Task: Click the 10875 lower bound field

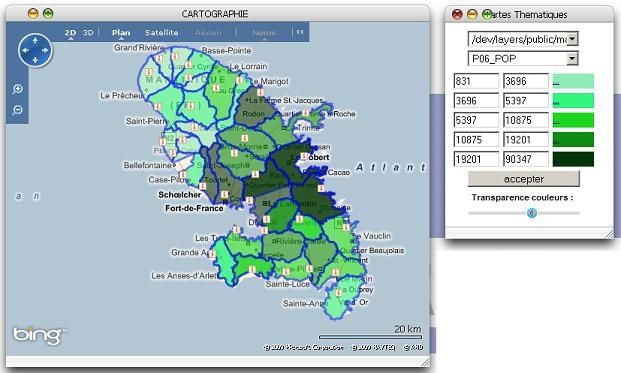Action: pyautogui.click(x=476, y=140)
